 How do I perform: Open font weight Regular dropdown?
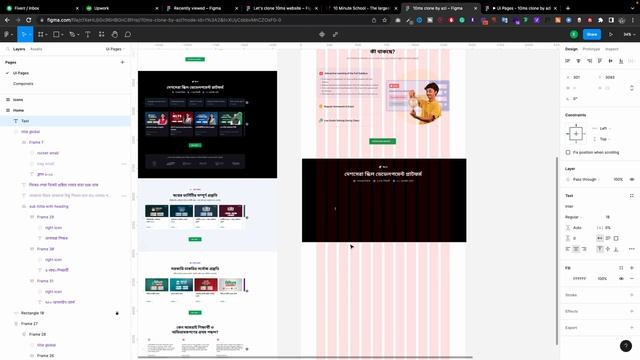click(573, 217)
